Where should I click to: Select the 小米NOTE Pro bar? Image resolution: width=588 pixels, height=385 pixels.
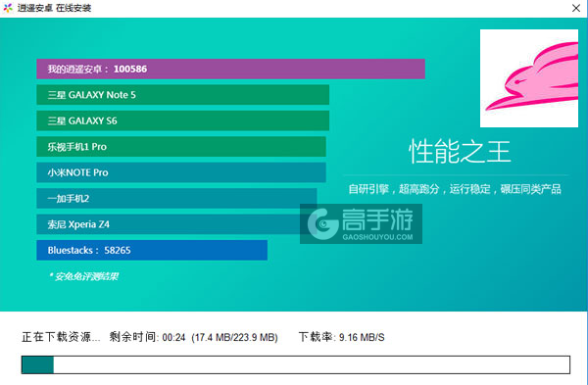coord(181,172)
